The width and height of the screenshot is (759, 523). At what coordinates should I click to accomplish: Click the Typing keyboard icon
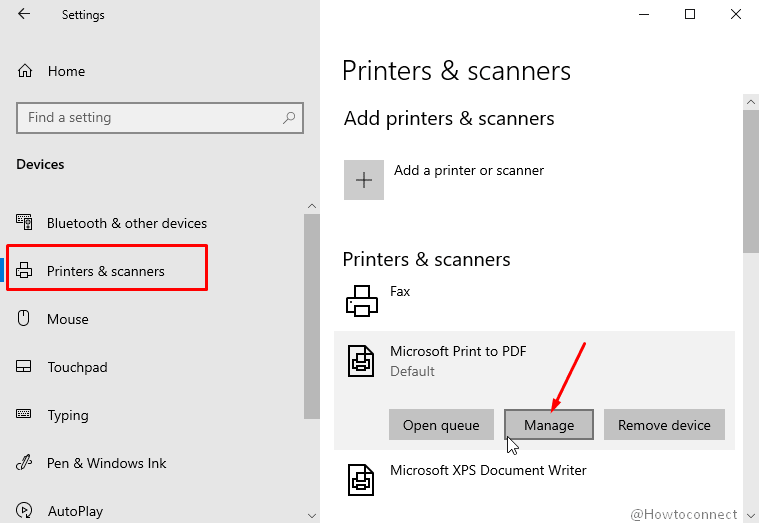click(x=24, y=414)
